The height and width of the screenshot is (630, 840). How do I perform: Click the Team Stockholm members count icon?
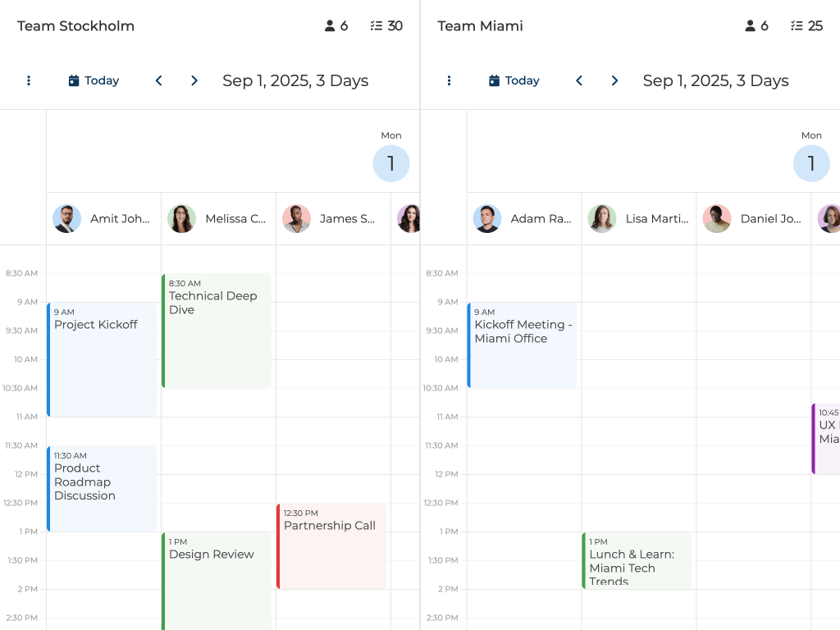330,26
